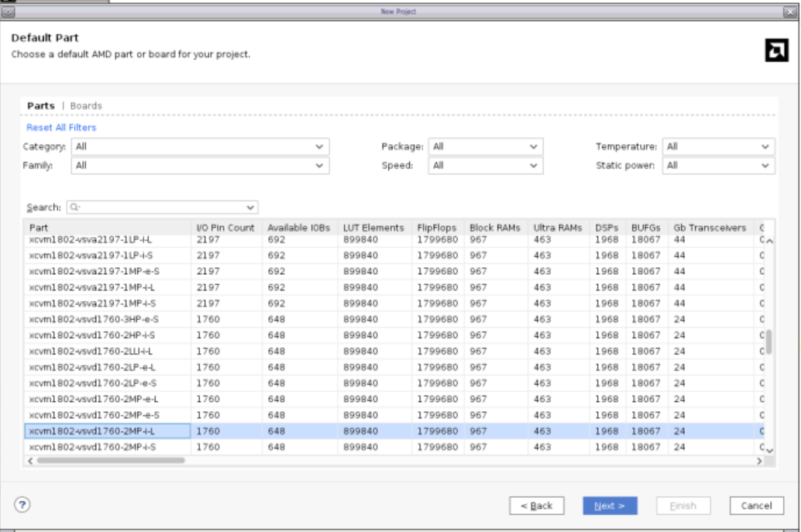Go back with the Back button

tap(536, 506)
